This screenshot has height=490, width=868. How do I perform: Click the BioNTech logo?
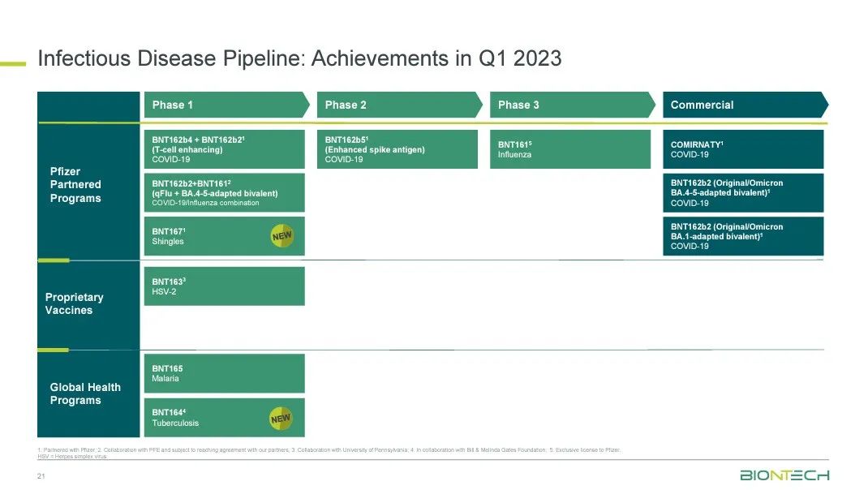pos(784,475)
